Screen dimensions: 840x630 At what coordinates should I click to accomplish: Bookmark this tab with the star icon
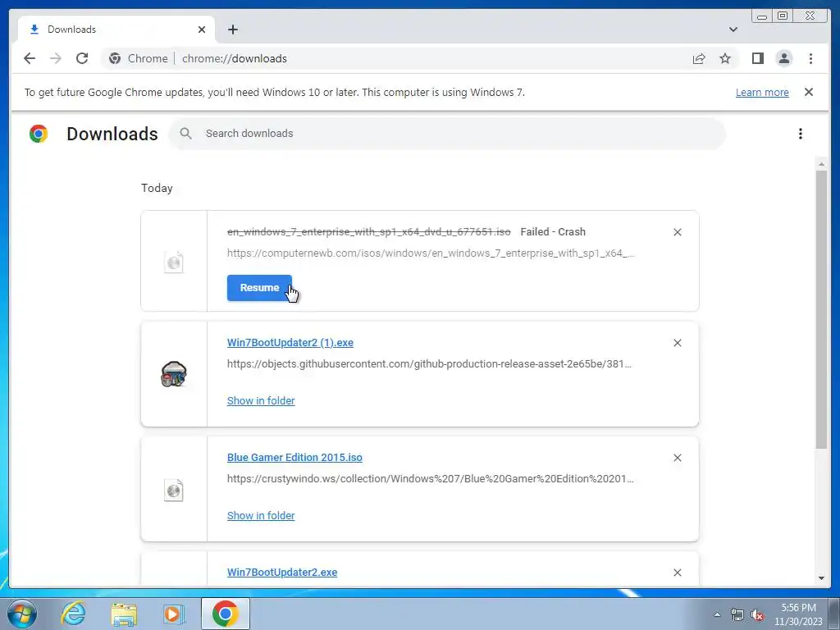click(725, 58)
